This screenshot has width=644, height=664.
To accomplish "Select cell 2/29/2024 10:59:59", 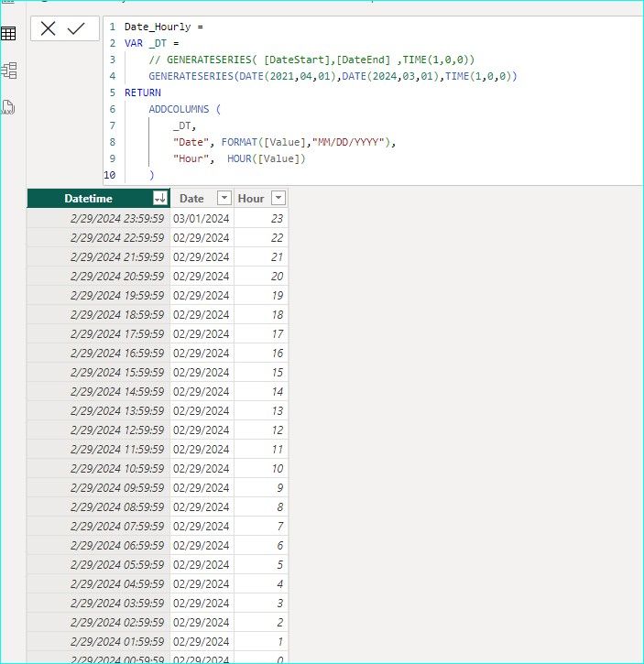I will pyautogui.click(x=98, y=469).
